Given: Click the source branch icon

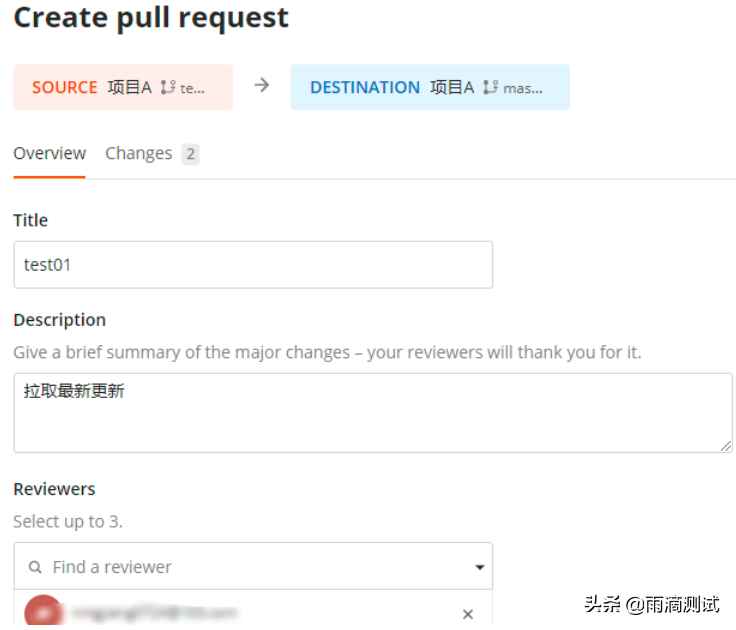Looking at the screenshot, I should [x=167, y=88].
